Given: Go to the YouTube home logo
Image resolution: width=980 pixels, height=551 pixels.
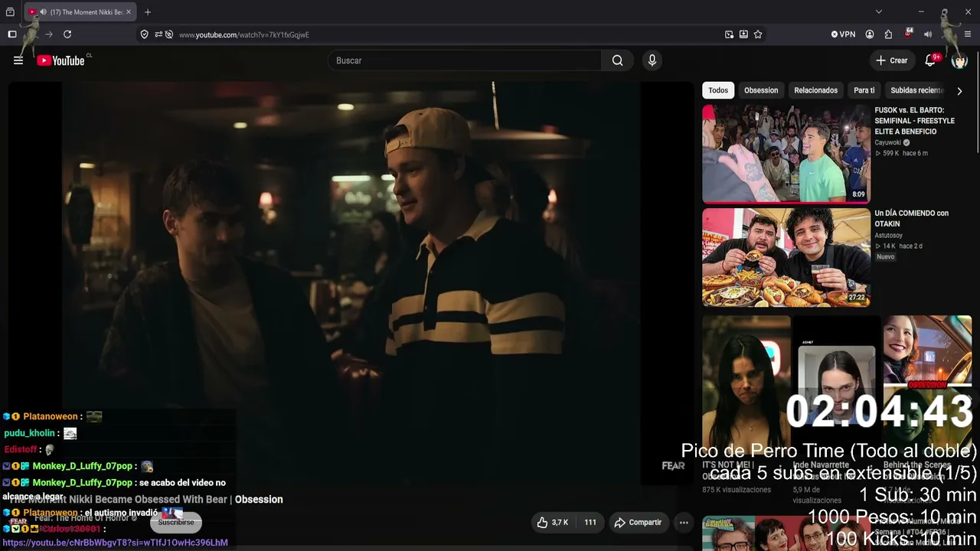Looking at the screenshot, I should click(60, 60).
